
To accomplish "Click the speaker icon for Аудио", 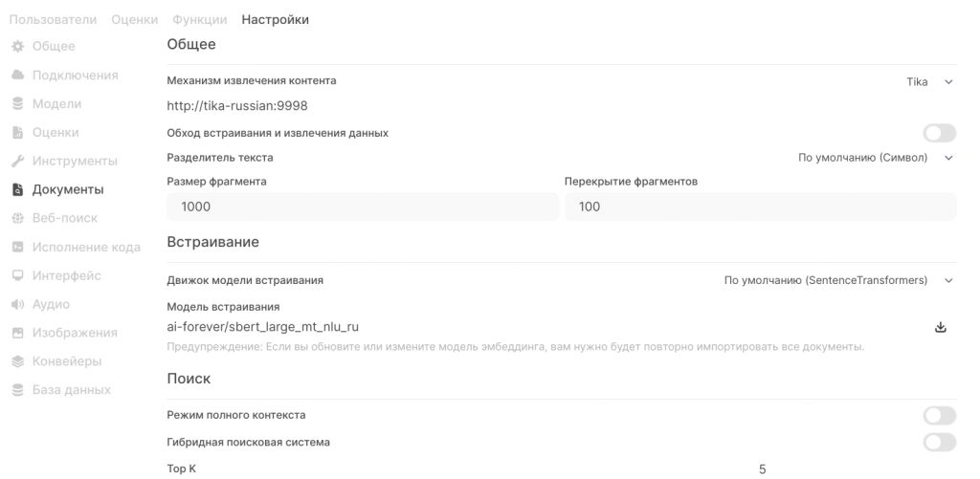I will point(17,304).
